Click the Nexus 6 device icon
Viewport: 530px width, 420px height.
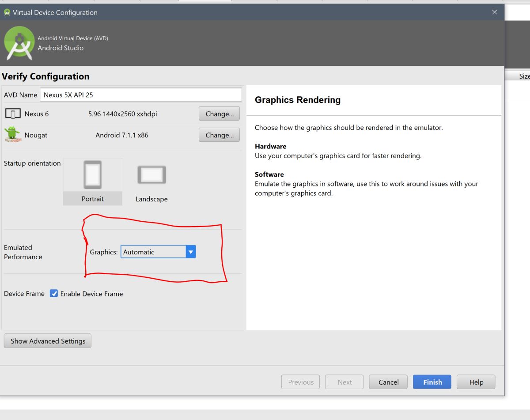(13, 114)
